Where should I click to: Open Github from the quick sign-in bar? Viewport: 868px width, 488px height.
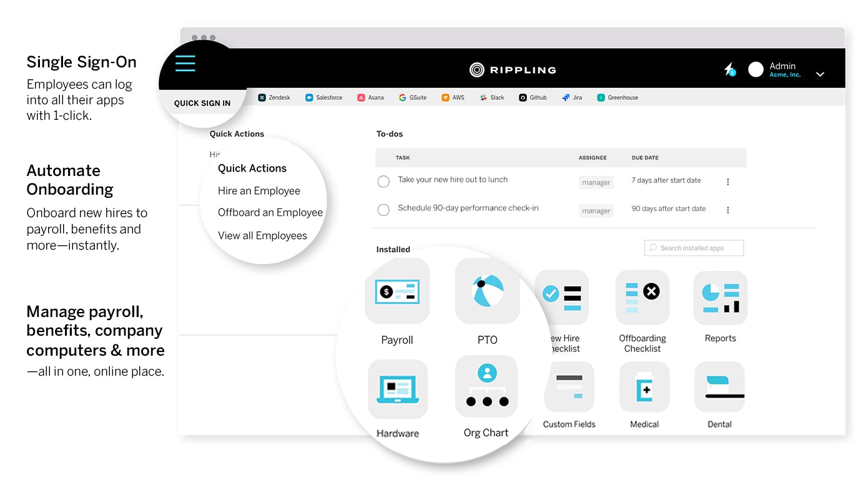click(533, 97)
